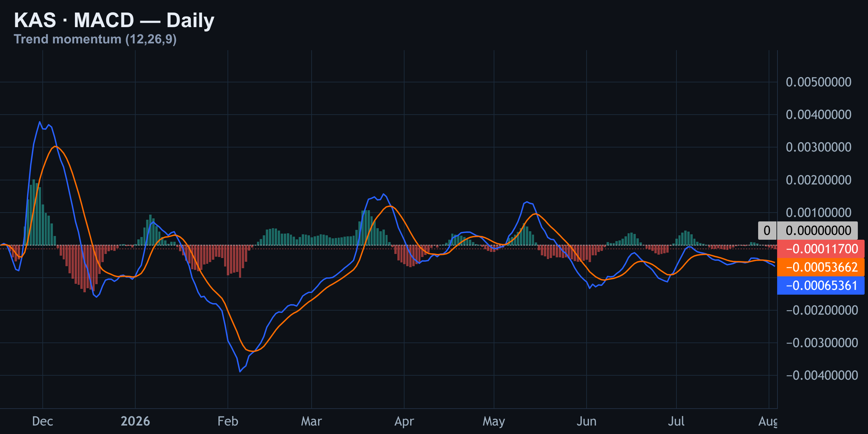Click the −0.00200000 price axis label

click(x=822, y=310)
